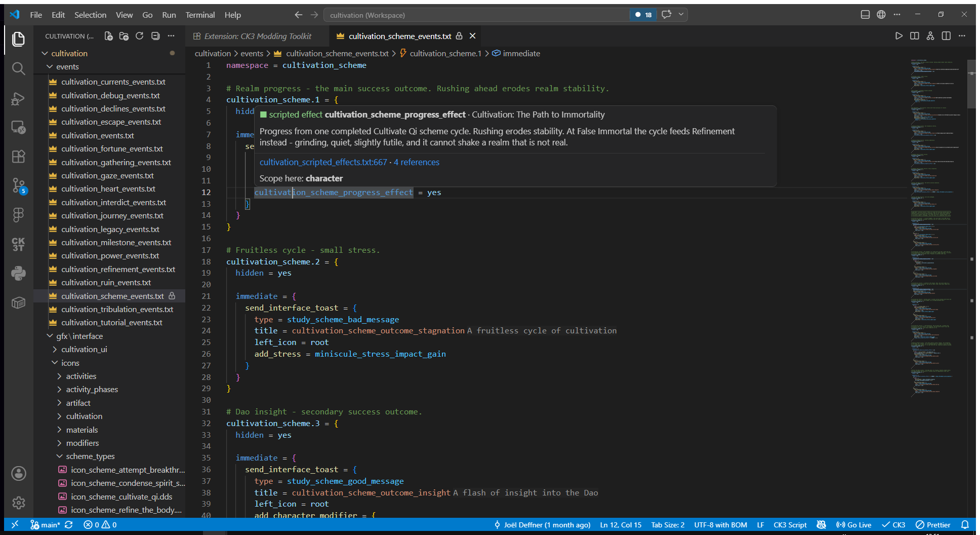The image size is (980, 535).
Task: Click the code minimap overview
Action: click(938, 228)
